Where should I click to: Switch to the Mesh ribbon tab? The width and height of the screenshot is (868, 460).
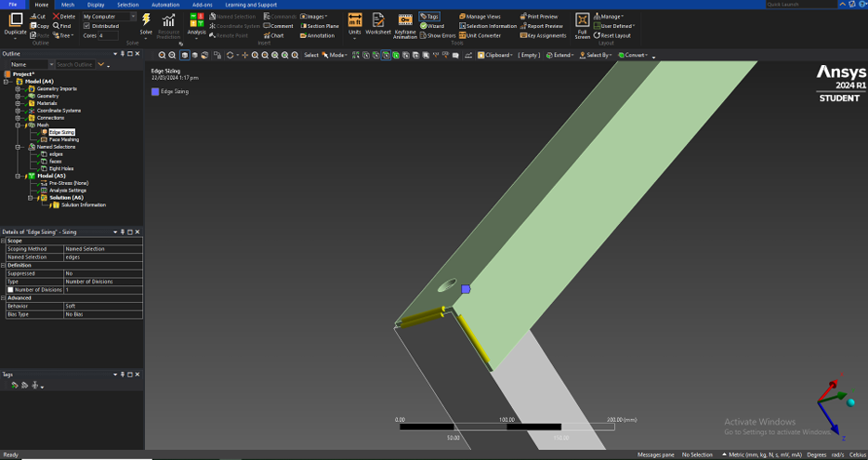pos(68,5)
